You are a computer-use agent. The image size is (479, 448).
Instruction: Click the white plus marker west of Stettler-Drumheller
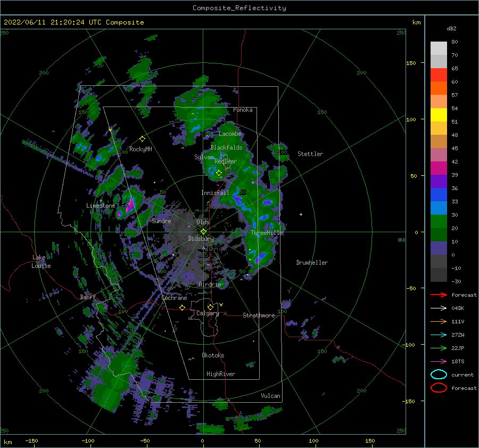(301, 214)
